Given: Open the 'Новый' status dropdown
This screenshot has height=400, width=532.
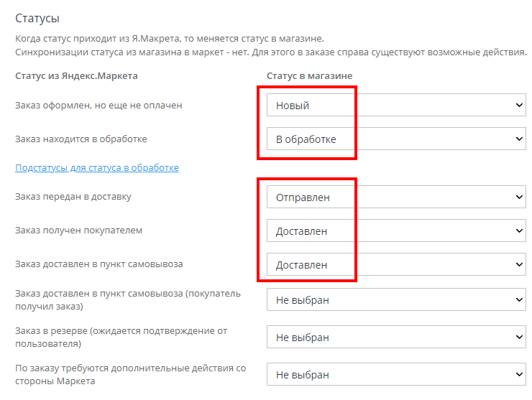Looking at the screenshot, I should [396, 106].
